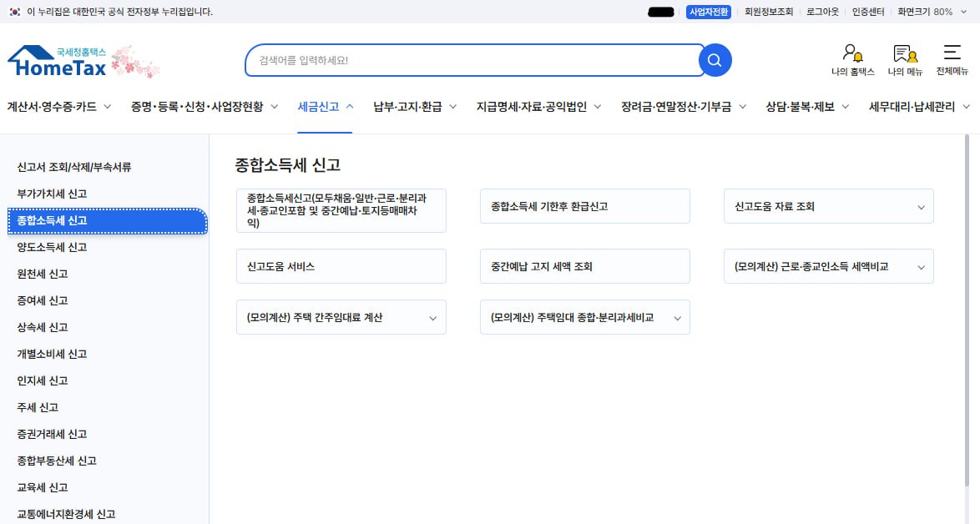Open 중간예납 고지 세액 조회 card
This screenshot has width=980, height=524.
pos(585,266)
